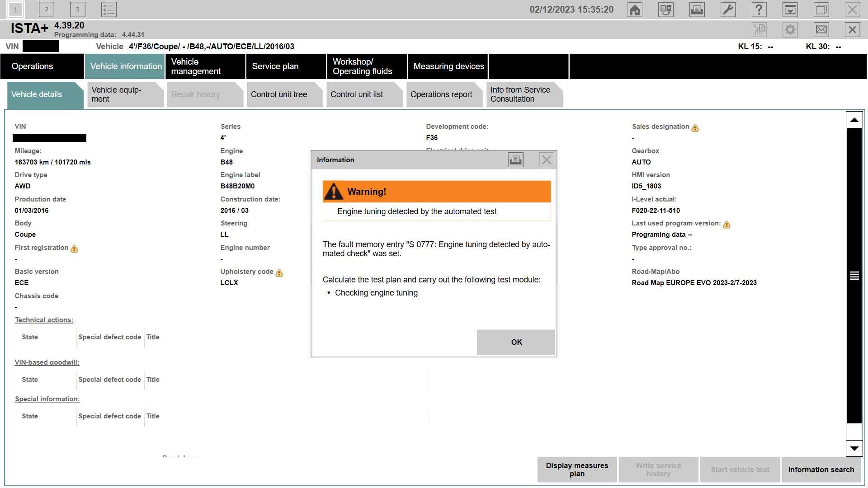This screenshot has width=868, height=488.
Task: Click production date 01/03/2016
Action: pos(31,211)
